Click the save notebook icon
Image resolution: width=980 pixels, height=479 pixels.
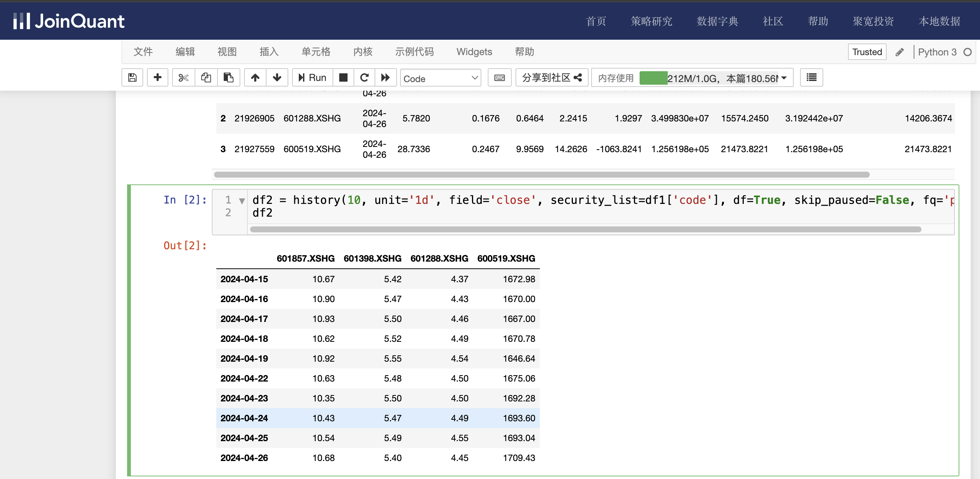pos(132,78)
